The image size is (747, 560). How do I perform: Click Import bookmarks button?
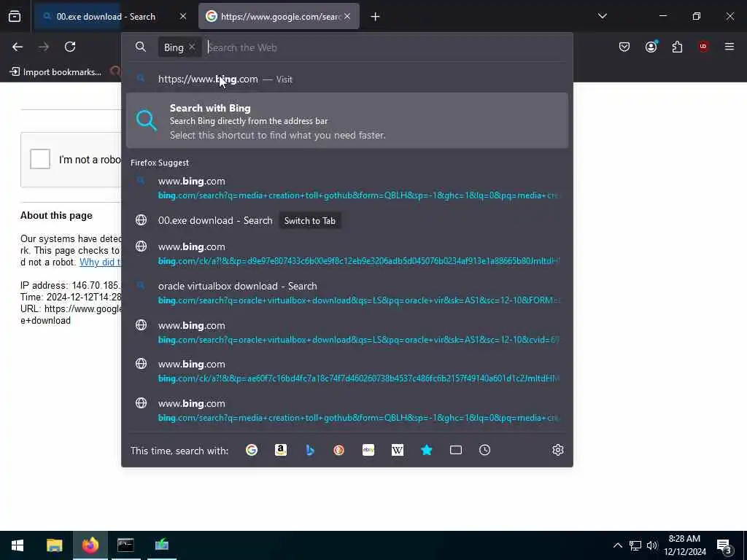[55, 72]
